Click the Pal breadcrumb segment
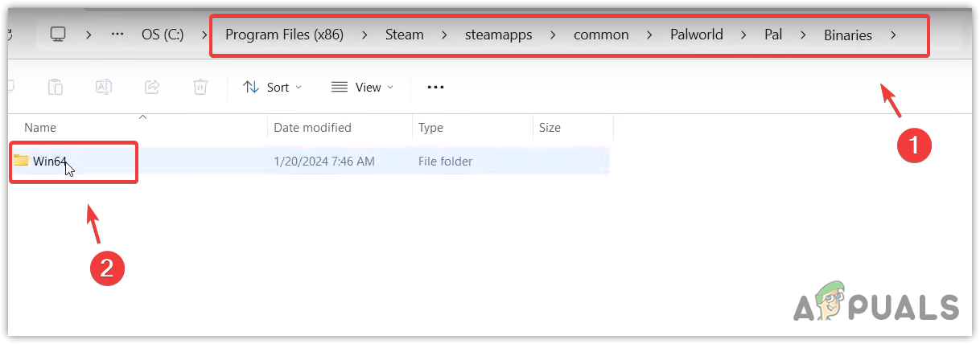Image resolution: width=980 pixels, height=344 pixels. click(773, 35)
